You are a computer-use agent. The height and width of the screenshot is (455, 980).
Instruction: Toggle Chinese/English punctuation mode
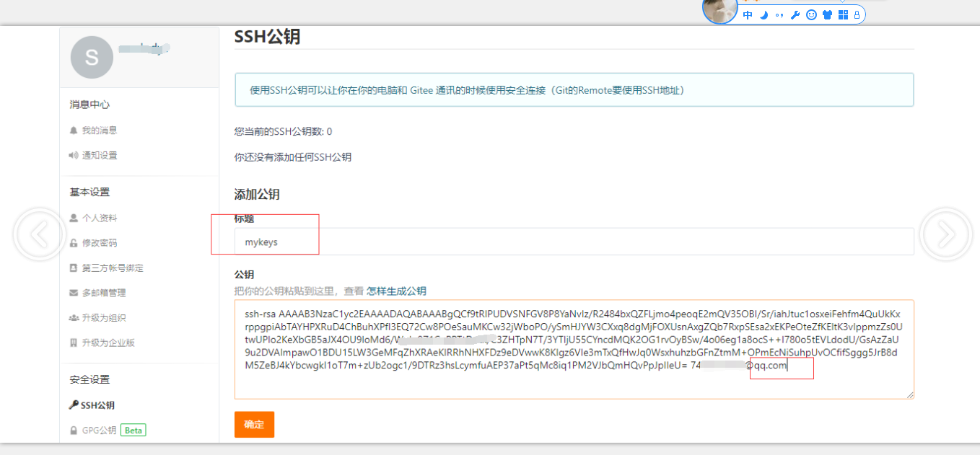point(779,14)
